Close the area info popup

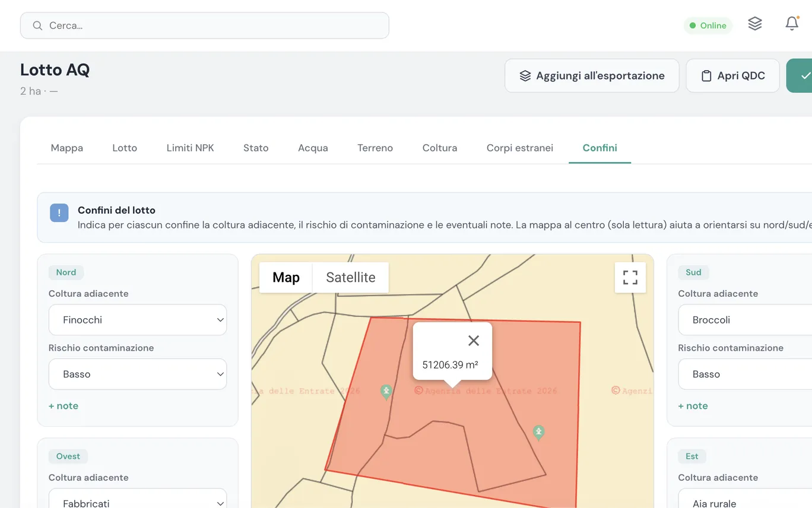point(473,341)
